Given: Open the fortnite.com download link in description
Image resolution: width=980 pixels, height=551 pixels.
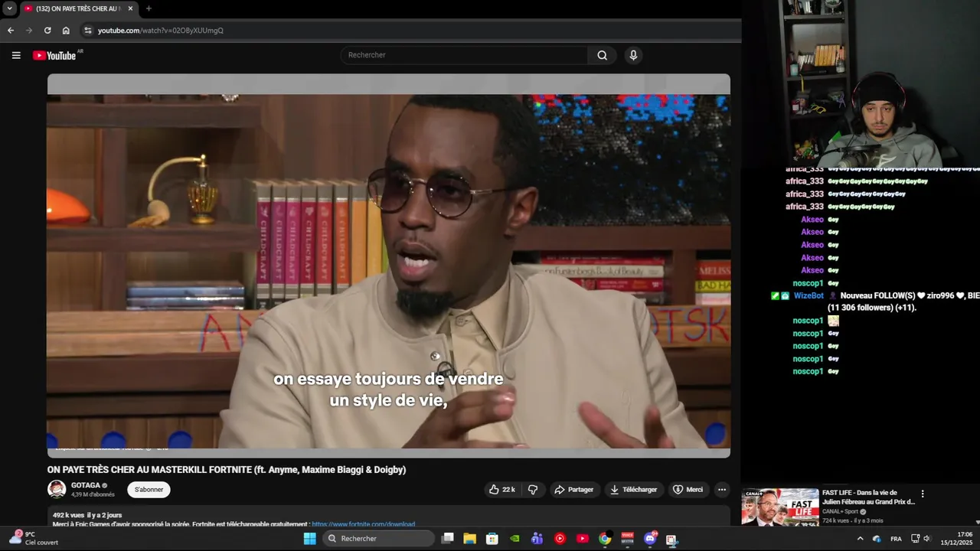Looking at the screenshot, I should coord(363,524).
